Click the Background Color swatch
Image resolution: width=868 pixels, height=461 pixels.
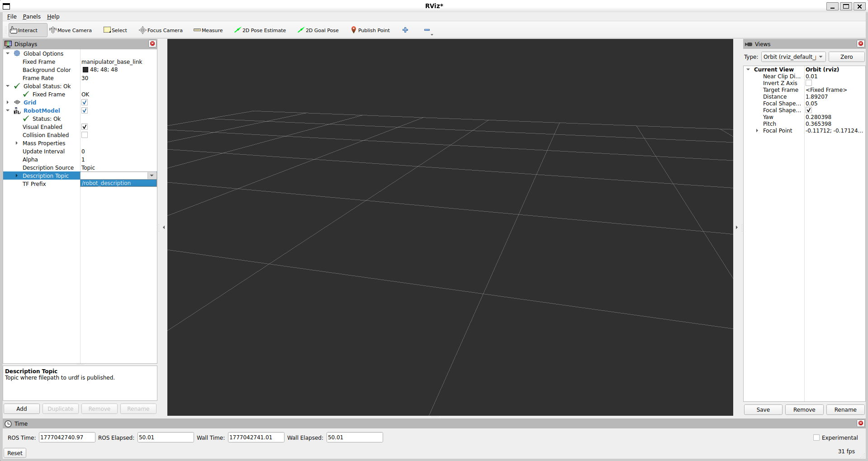pyautogui.click(x=85, y=70)
